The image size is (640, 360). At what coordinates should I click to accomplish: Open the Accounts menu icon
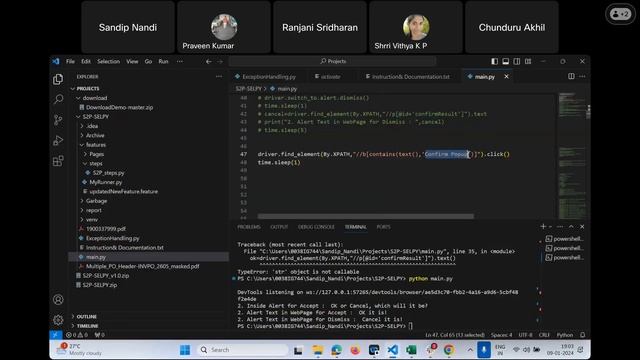pyautogui.click(x=58, y=300)
